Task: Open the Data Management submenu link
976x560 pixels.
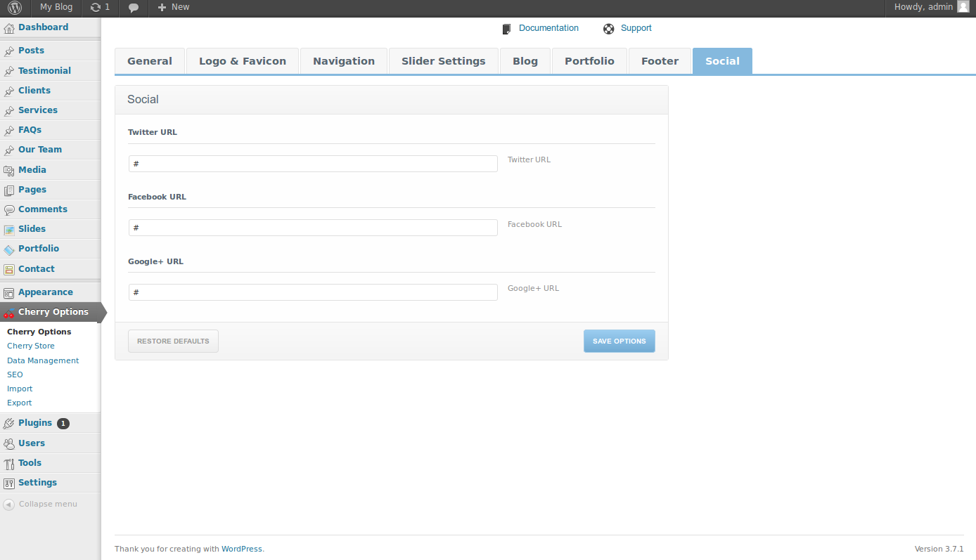Action: (43, 360)
